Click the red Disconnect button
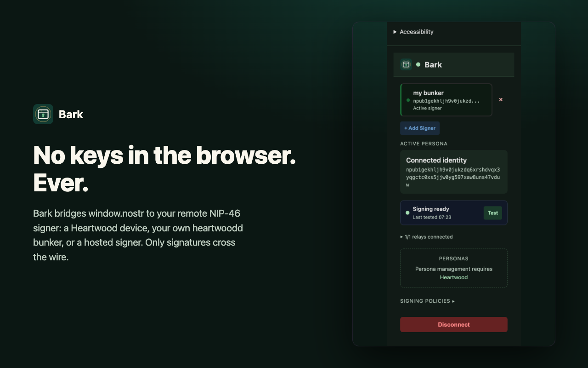The image size is (588, 368). 454,324
